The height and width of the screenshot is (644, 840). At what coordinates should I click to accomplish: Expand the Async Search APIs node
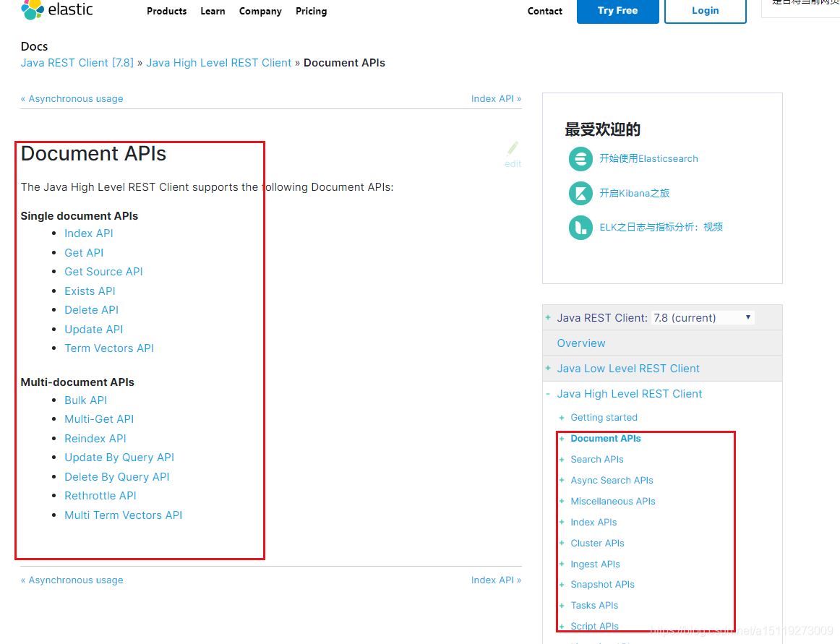click(x=562, y=480)
